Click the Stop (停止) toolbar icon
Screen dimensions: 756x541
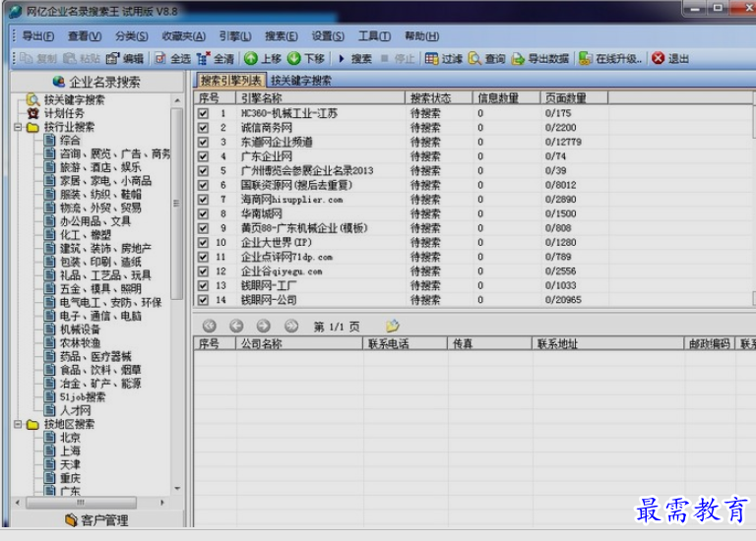point(384,59)
